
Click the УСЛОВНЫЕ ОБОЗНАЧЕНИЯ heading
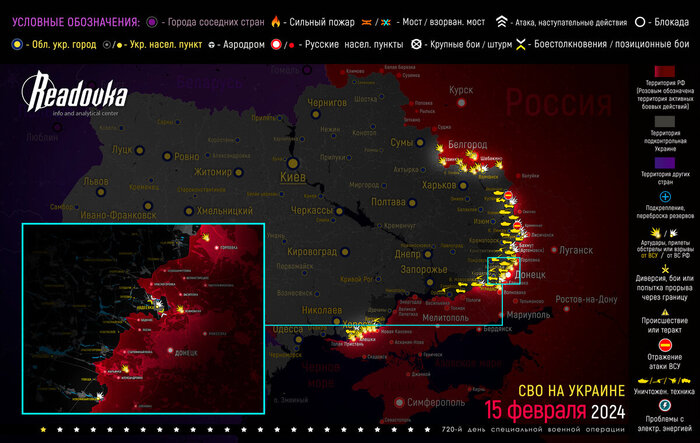(x=76, y=22)
